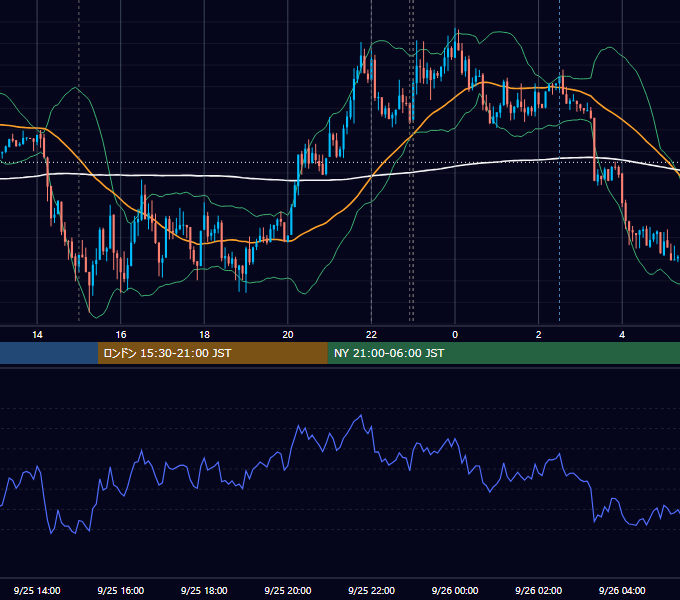Select the NY 21:00-06:00 JST session bar
Image resolution: width=680 pixels, height=600 pixels.
[x=503, y=353]
